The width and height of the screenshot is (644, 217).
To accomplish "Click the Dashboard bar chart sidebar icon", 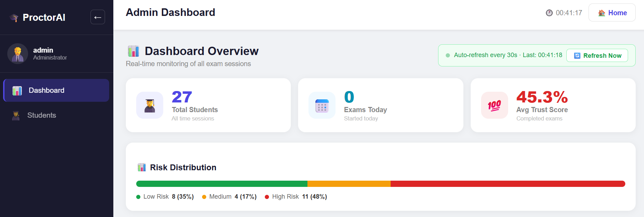I will (x=17, y=91).
